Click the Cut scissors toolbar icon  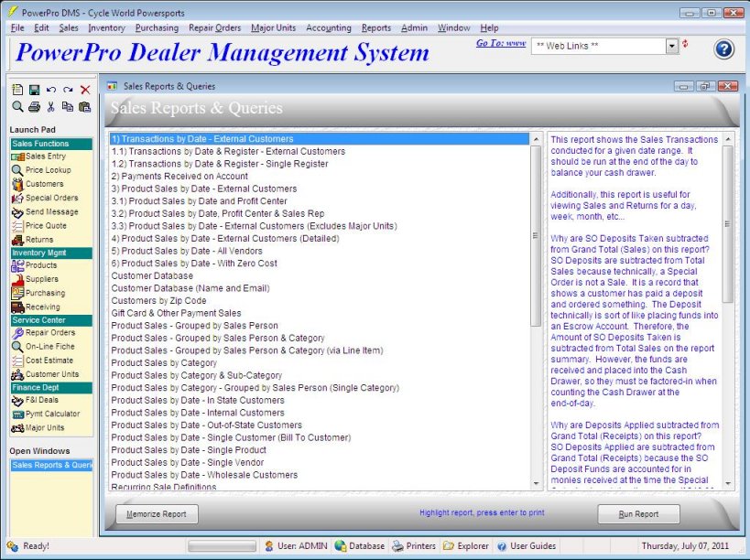(x=51, y=107)
